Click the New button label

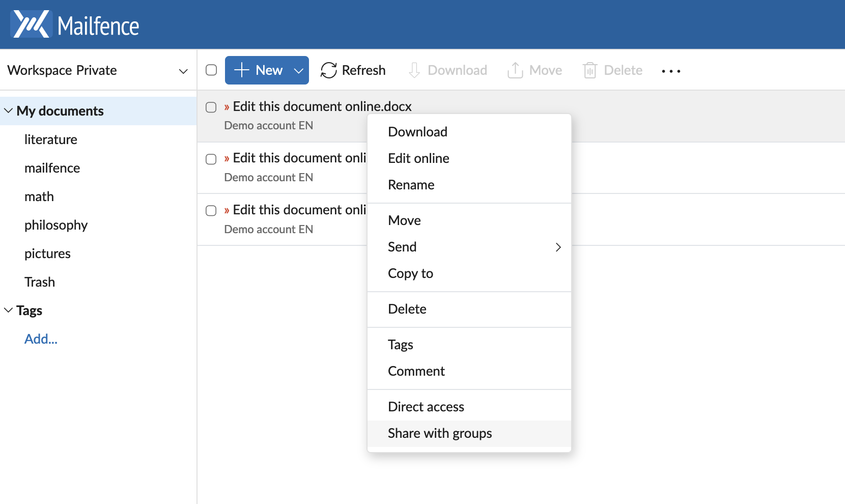point(269,70)
